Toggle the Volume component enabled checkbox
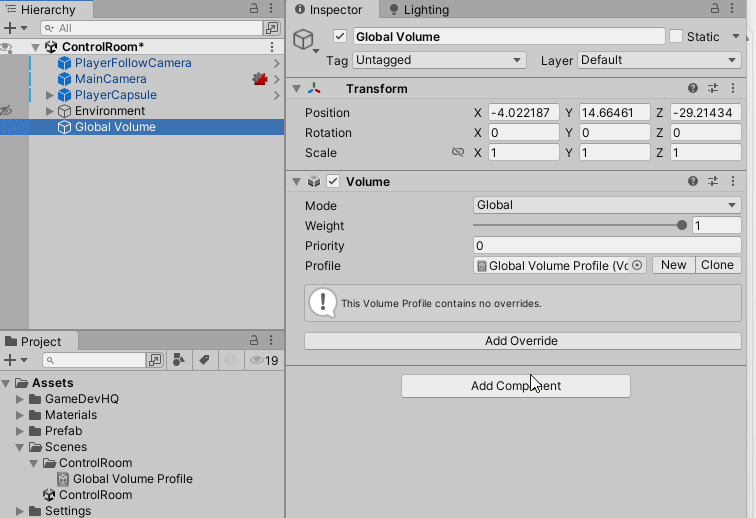The width and height of the screenshot is (756, 518). click(x=333, y=181)
